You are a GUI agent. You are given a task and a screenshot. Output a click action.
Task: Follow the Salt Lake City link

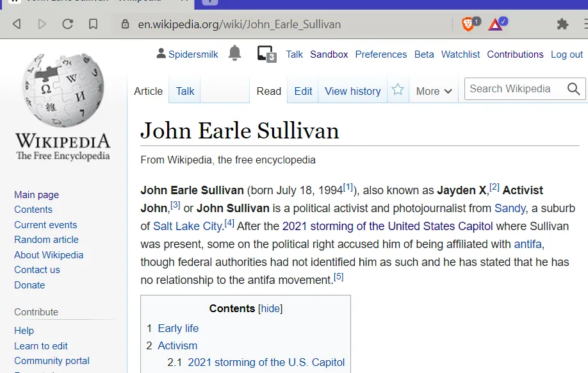188,226
